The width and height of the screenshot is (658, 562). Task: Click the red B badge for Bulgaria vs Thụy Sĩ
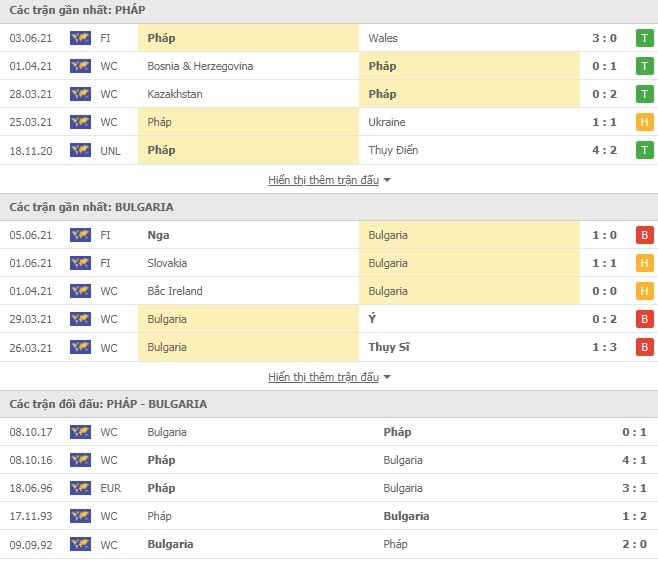coord(645,348)
